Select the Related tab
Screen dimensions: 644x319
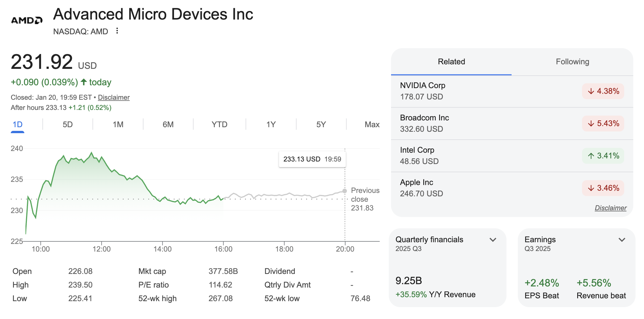tap(451, 62)
